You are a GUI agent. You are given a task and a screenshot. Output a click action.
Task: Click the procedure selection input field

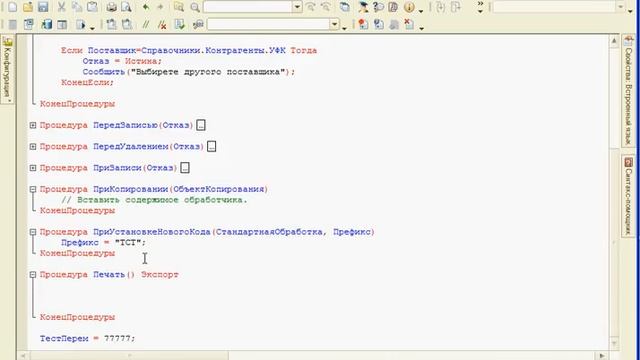coord(268,24)
